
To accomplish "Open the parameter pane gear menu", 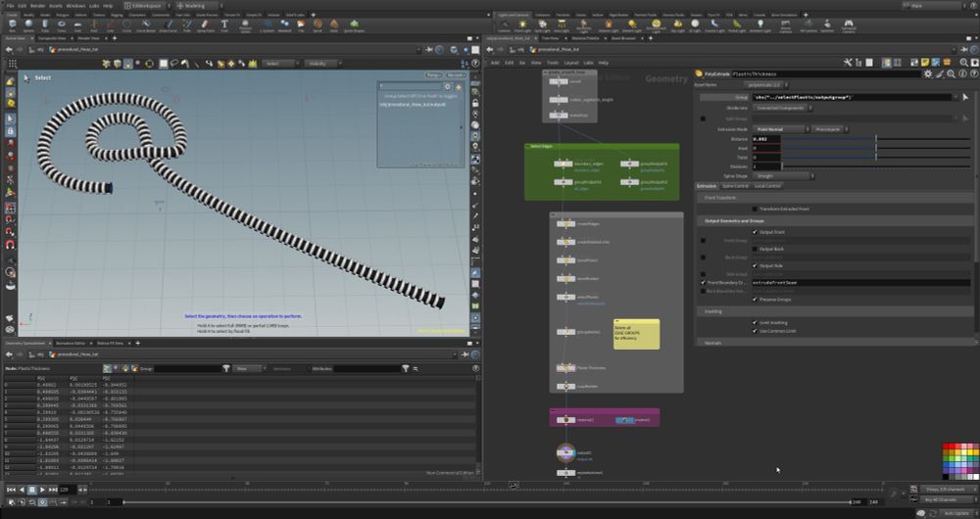I will pyautogui.click(x=928, y=73).
